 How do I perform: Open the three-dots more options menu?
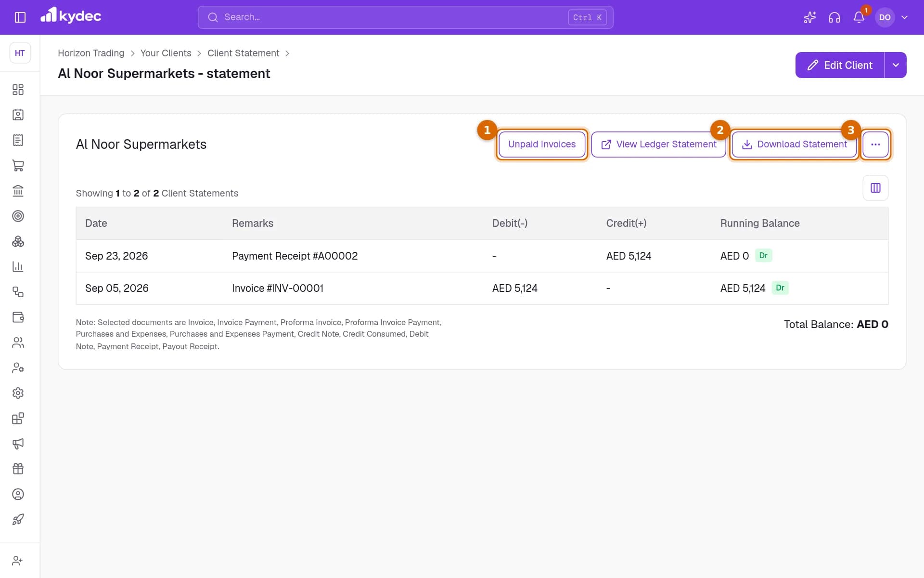click(x=875, y=144)
